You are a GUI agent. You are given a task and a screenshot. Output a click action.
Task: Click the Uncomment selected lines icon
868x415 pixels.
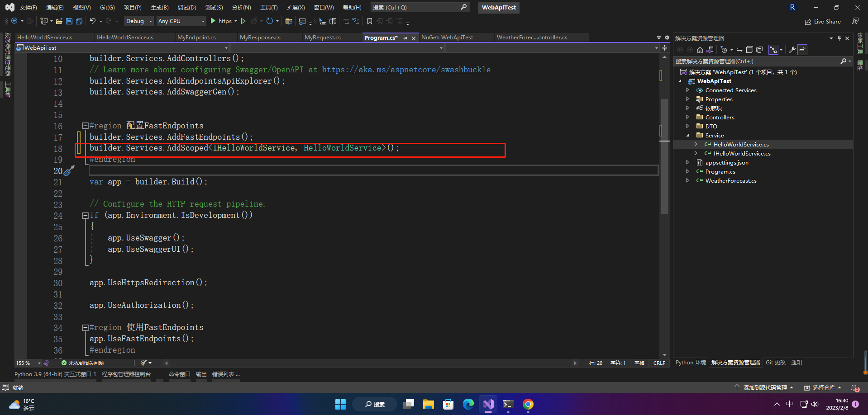[x=356, y=21]
